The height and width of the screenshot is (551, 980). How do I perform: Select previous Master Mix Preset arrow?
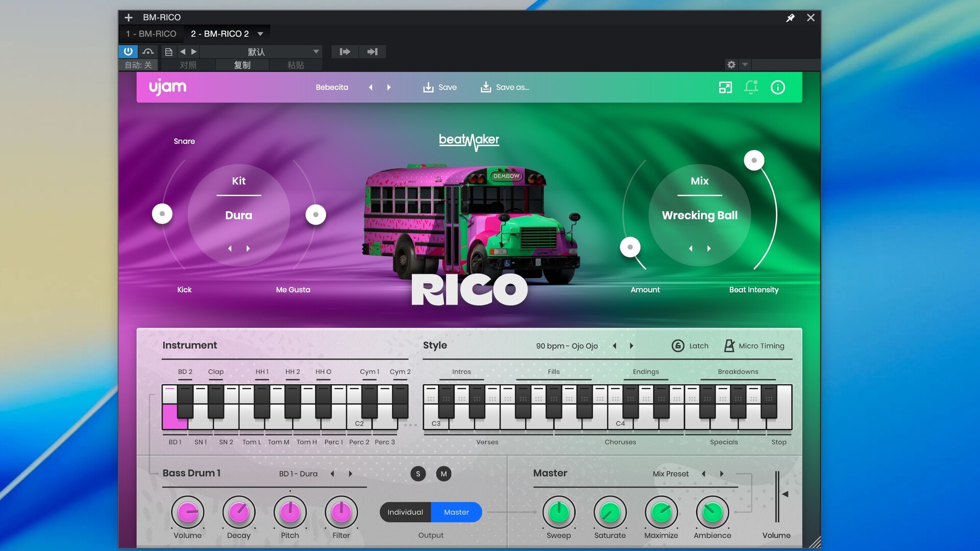pos(703,474)
